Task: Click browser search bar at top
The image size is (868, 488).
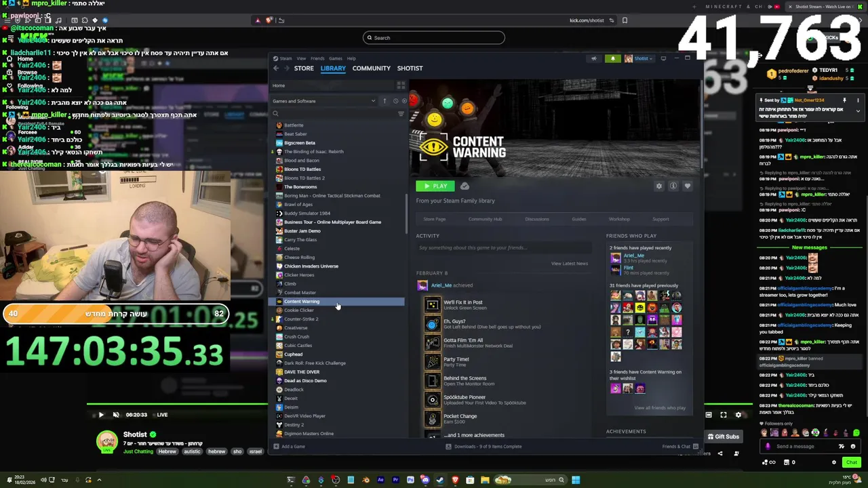Action: click(x=434, y=38)
